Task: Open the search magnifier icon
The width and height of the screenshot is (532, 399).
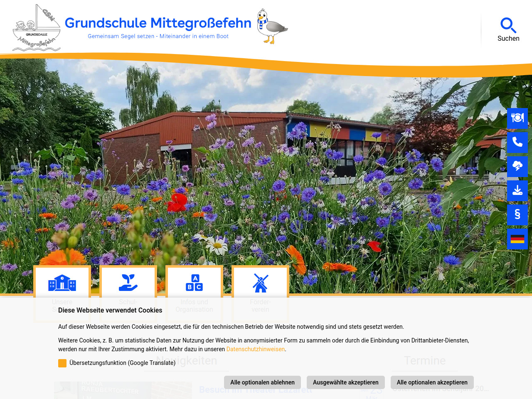Action: [508, 25]
